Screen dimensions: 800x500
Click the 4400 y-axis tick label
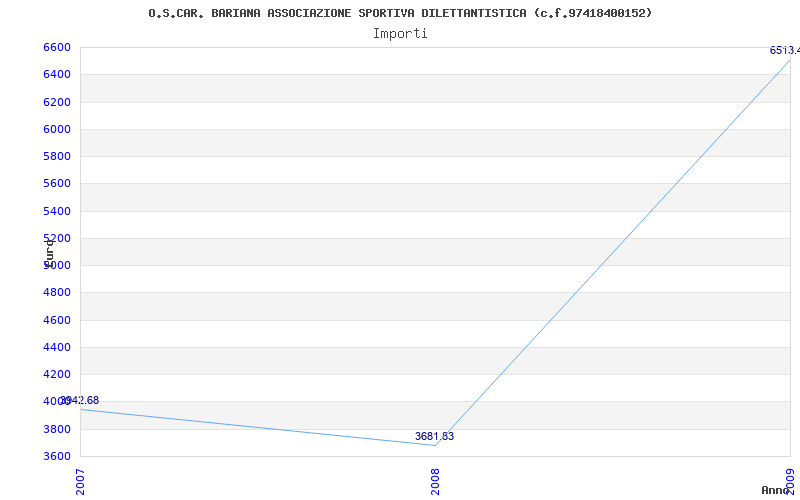coord(57,347)
